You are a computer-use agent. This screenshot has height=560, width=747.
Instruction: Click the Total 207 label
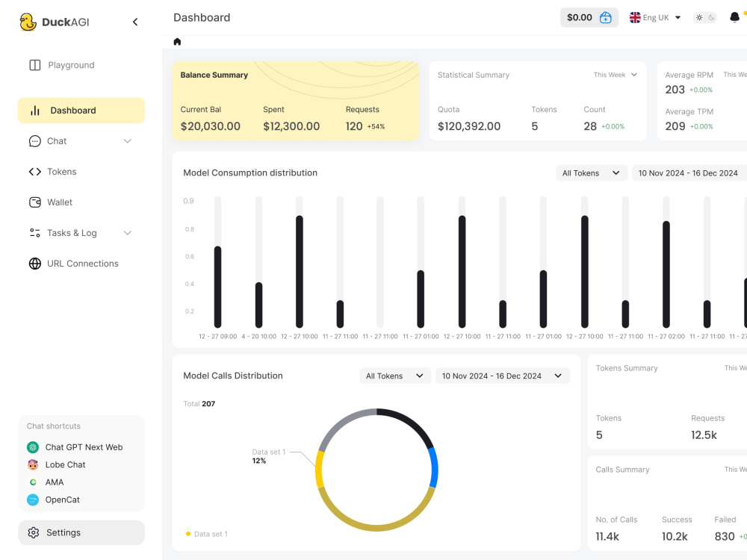pyautogui.click(x=199, y=404)
